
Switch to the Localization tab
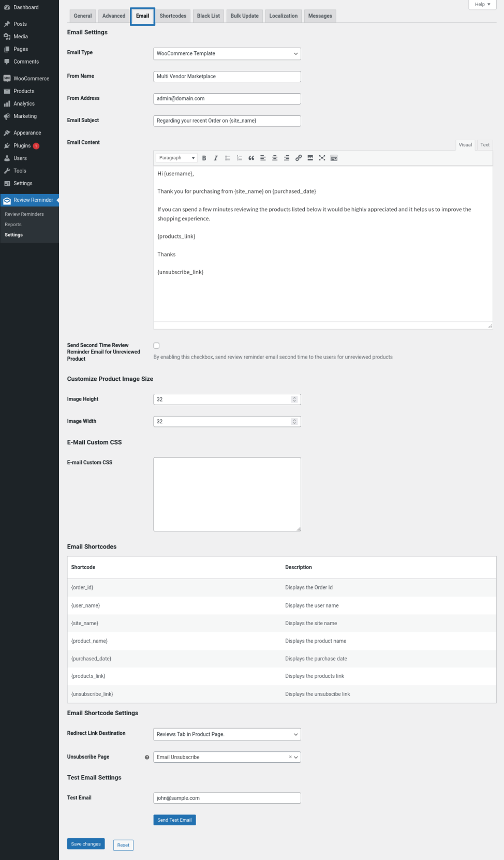(x=284, y=16)
